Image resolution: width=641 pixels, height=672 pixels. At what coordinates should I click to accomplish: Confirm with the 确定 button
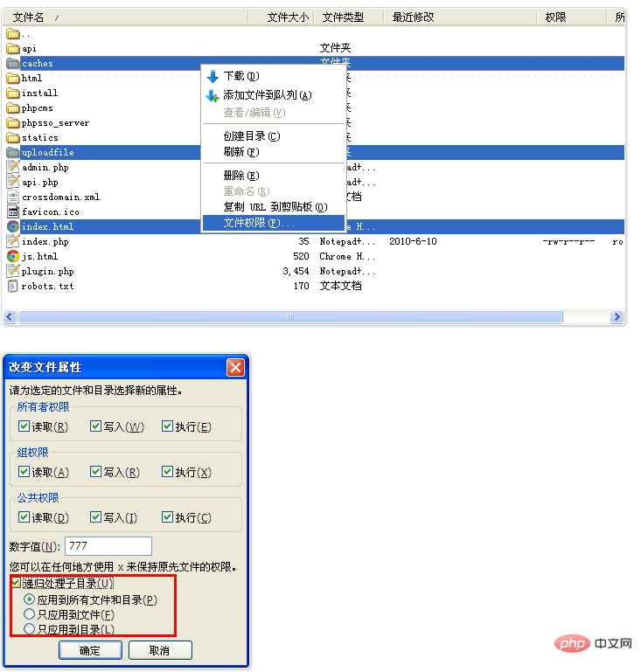[90, 650]
